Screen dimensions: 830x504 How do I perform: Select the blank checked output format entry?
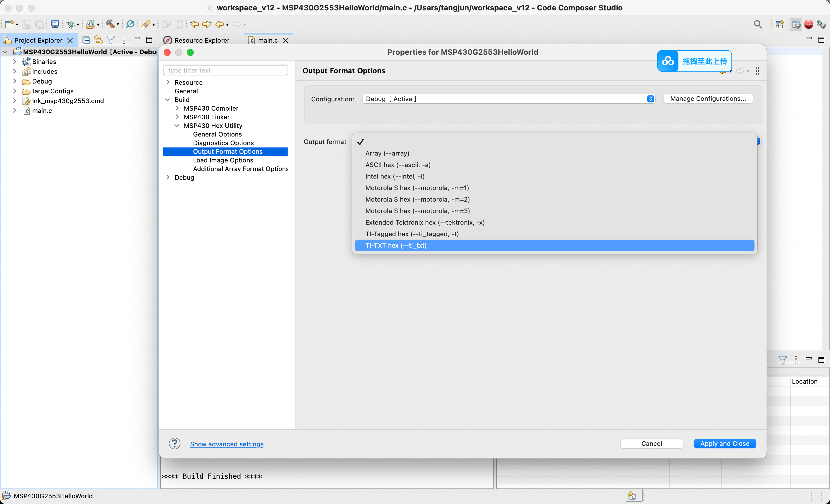point(554,142)
